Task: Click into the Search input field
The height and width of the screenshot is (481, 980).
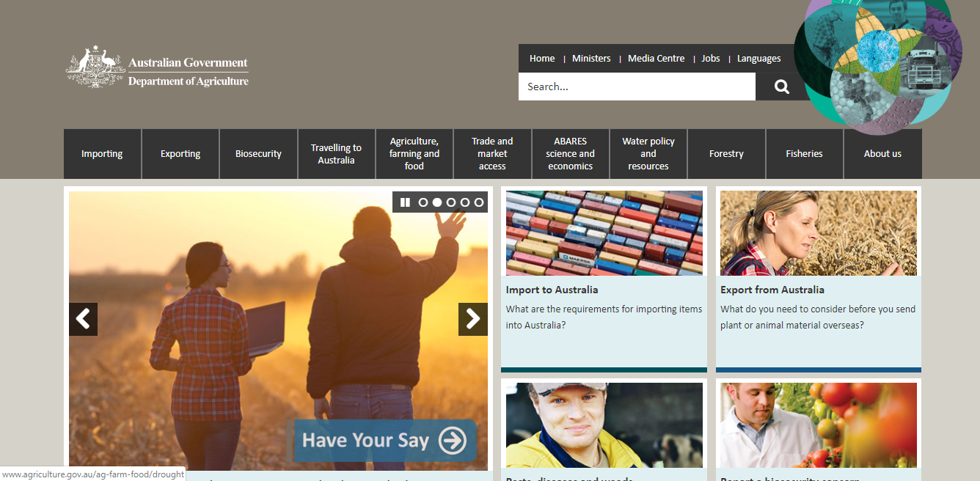Action: [637, 87]
